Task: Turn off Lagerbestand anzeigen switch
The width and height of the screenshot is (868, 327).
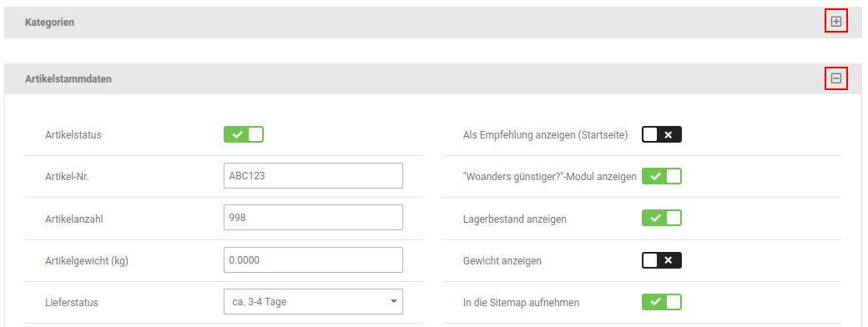Action: (662, 219)
